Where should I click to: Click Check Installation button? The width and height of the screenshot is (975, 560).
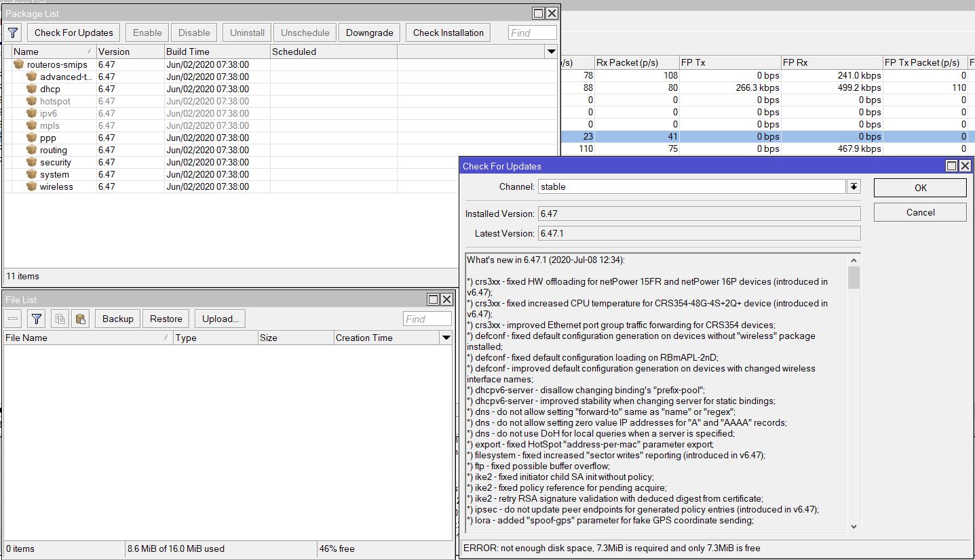click(x=448, y=33)
